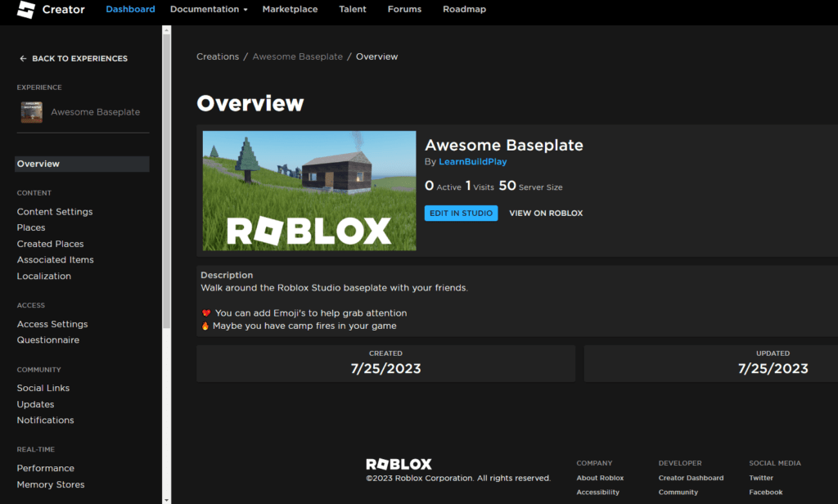The image size is (838, 504).
Task: Open the Talent navigation item
Action: tap(352, 9)
